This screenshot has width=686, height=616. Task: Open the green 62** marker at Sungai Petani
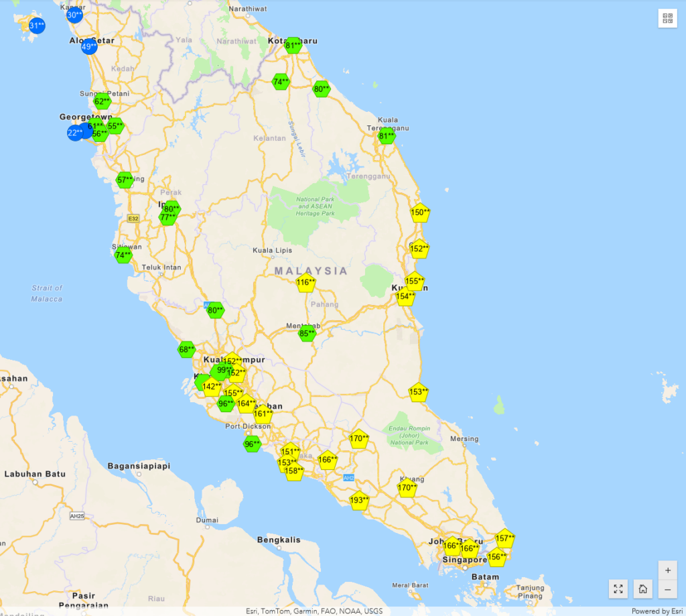102,102
